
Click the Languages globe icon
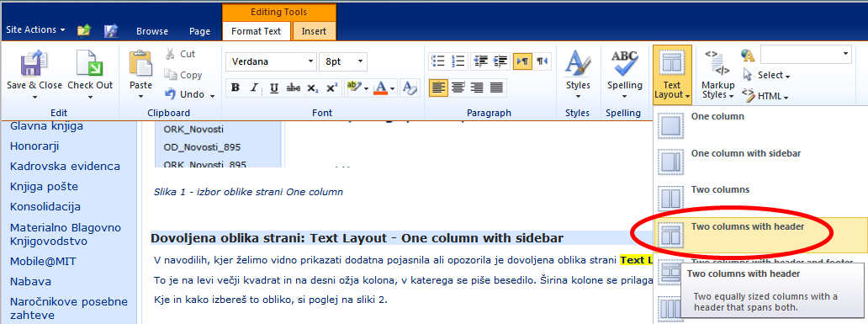[748, 55]
